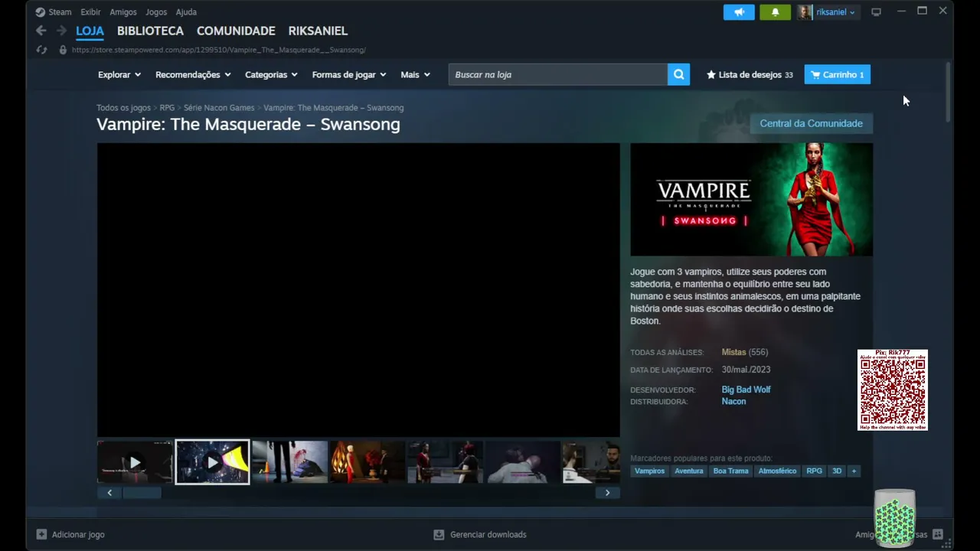
Task: Switch to Big Picture display mode icon
Action: (x=877, y=12)
